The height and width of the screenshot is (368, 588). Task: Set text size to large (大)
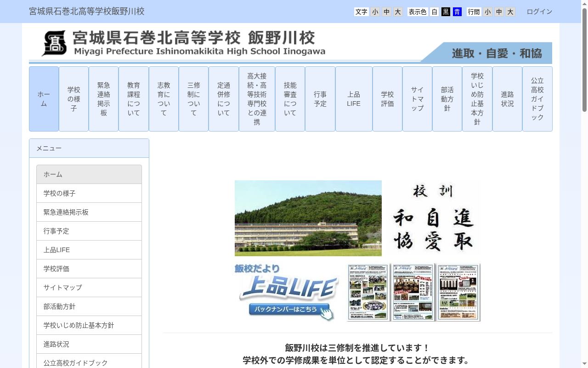click(x=398, y=12)
